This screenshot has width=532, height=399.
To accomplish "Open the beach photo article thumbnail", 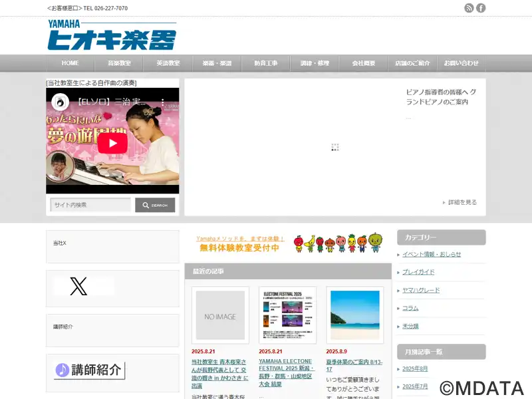I will pos(355,315).
